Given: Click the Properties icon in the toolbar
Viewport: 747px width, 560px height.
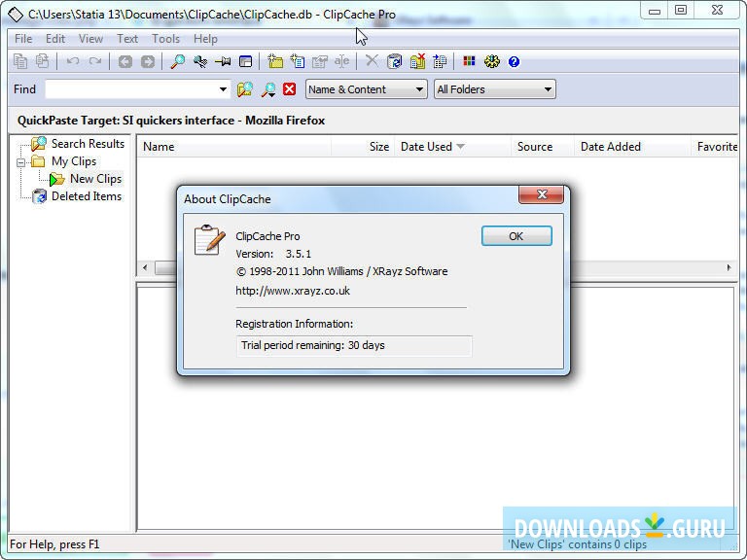Looking at the screenshot, I should 320,61.
